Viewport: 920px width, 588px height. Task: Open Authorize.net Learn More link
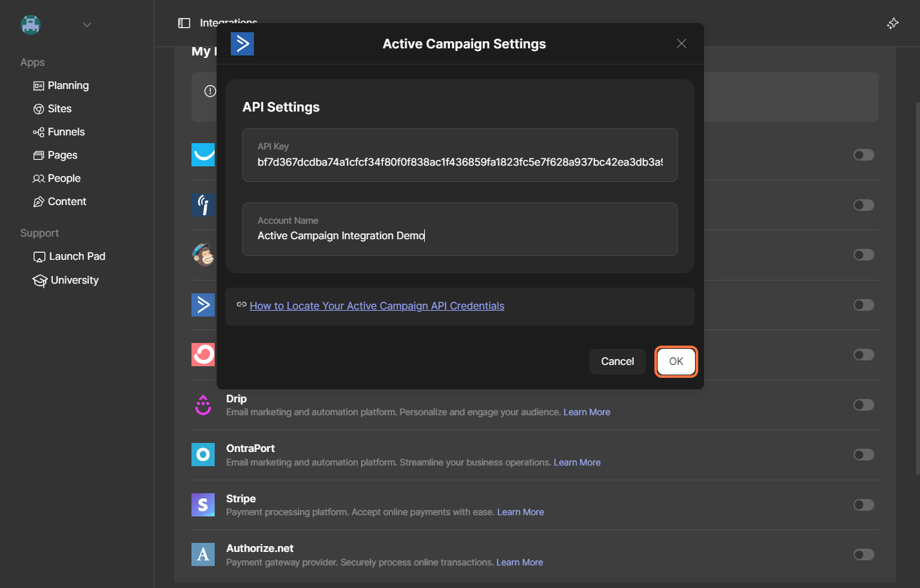point(520,562)
